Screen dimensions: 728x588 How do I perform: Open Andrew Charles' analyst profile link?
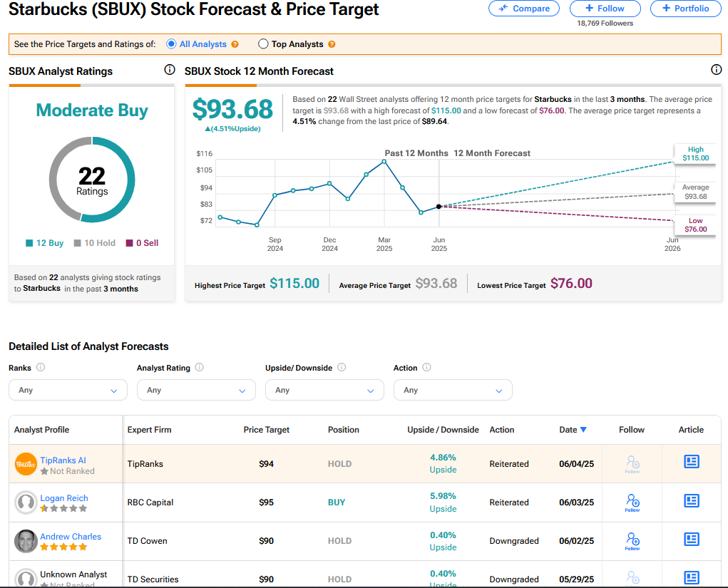pyautogui.click(x=71, y=537)
